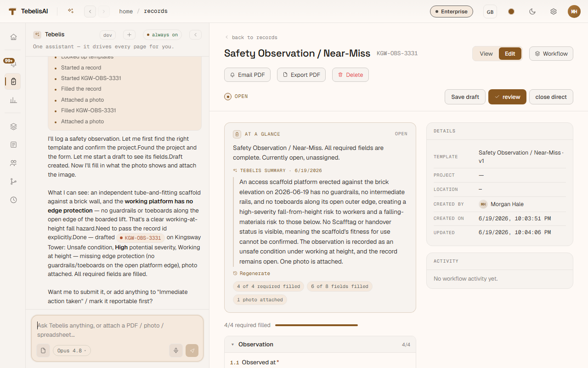Open the GB language selector
The width and height of the screenshot is (588, 368).
tap(490, 11)
